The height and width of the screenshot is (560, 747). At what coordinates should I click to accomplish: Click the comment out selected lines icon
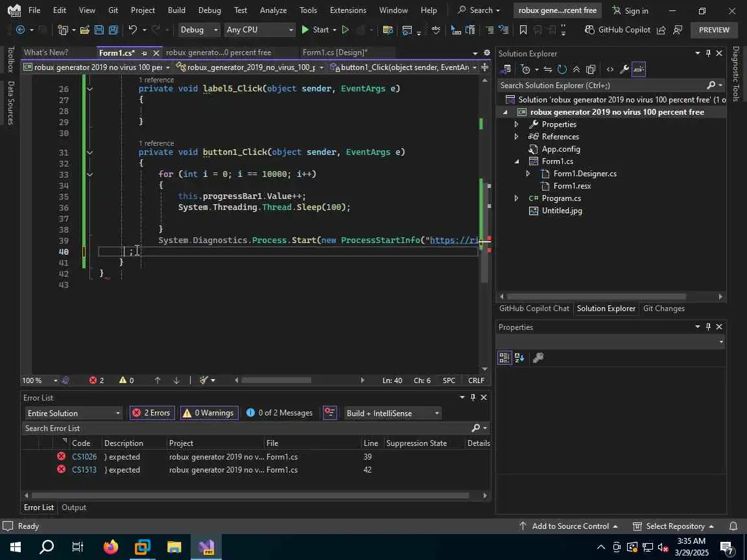(x=490, y=30)
